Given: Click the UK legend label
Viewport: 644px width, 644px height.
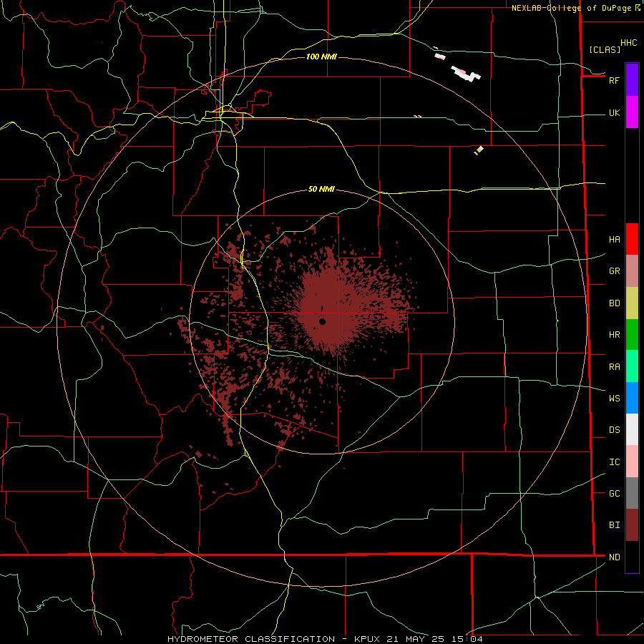Looking at the screenshot, I should (x=614, y=112).
